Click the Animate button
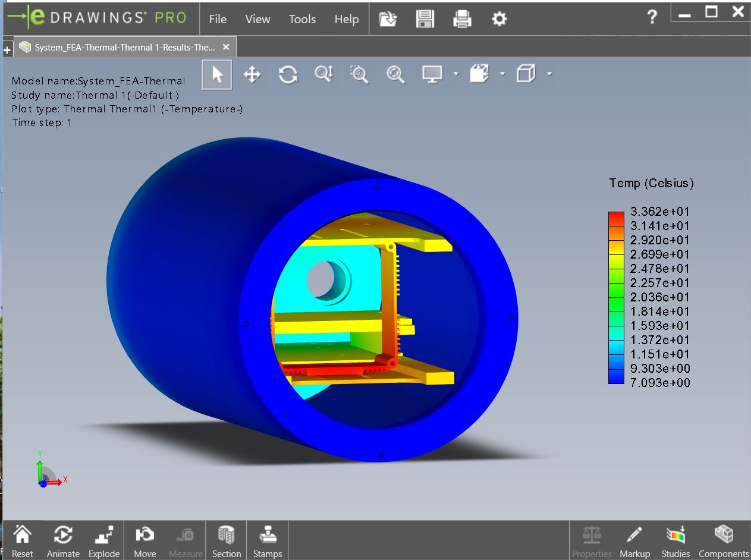The width and height of the screenshot is (751, 560). (63, 541)
